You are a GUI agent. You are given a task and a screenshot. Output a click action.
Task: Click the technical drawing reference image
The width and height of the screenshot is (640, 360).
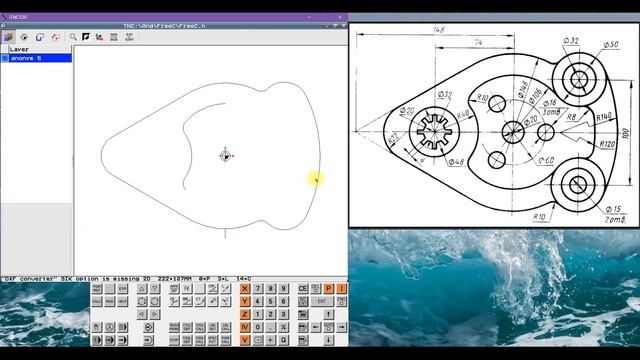point(494,124)
